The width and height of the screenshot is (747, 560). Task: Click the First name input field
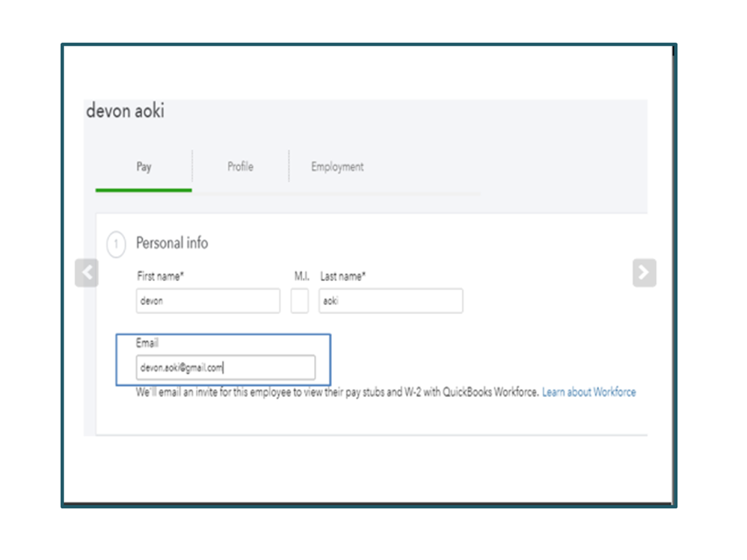point(208,301)
